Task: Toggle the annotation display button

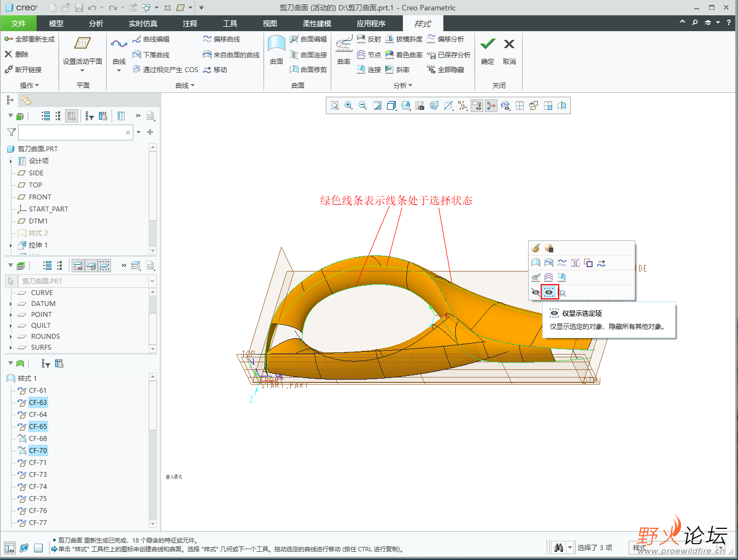Action: [477, 106]
